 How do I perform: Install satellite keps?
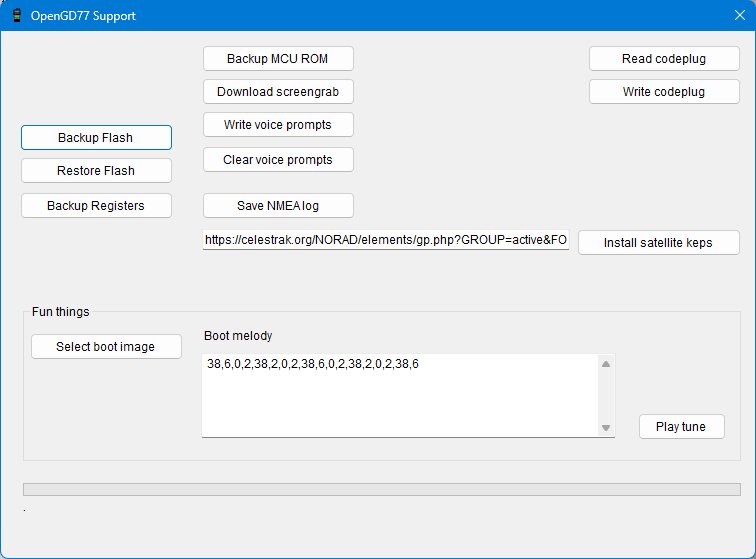658,243
